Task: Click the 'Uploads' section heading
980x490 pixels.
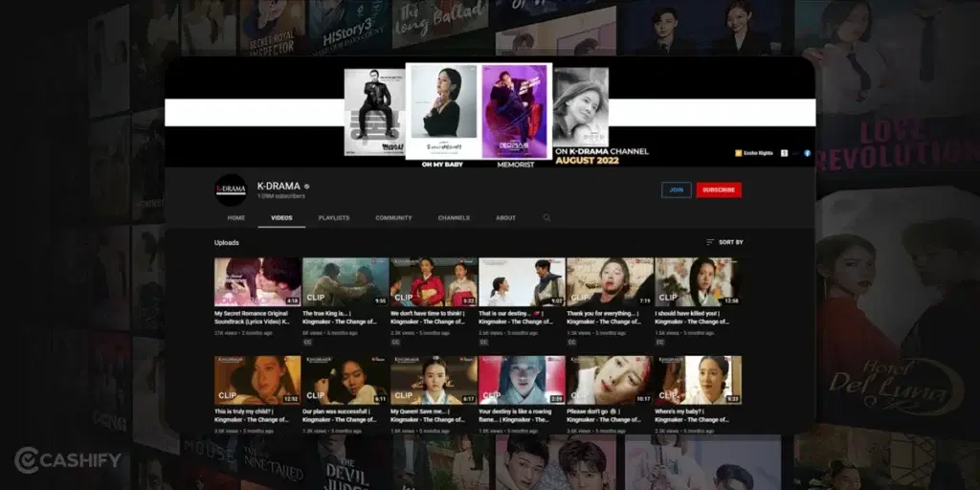Action: pyautogui.click(x=227, y=242)
